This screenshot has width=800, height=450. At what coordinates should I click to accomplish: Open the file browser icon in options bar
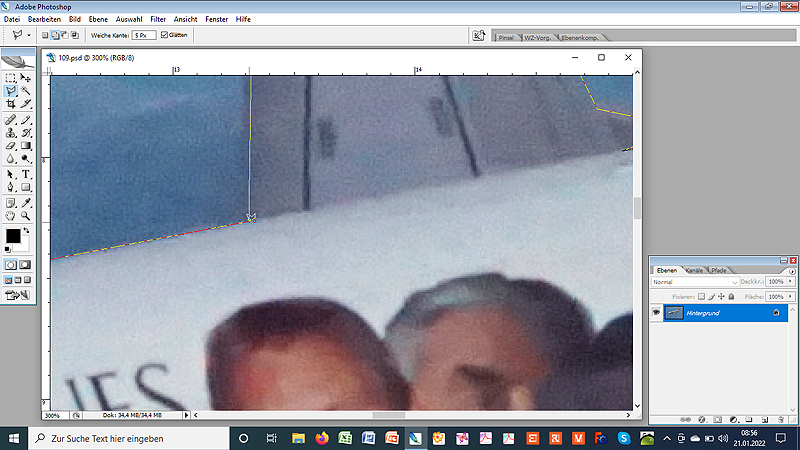pos(479,35)
